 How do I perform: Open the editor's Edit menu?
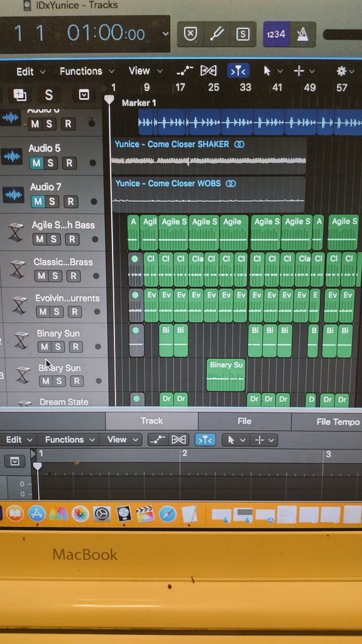(x=19, y=440)
